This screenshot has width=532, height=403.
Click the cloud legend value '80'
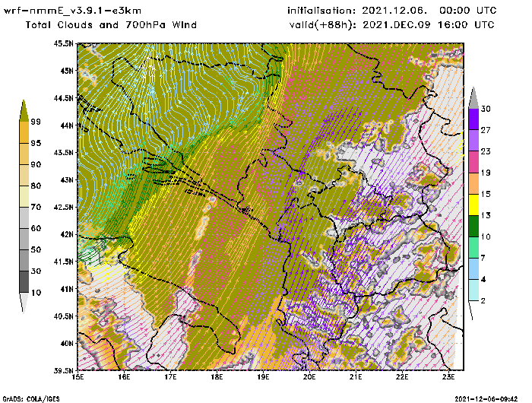click(36, 186)
